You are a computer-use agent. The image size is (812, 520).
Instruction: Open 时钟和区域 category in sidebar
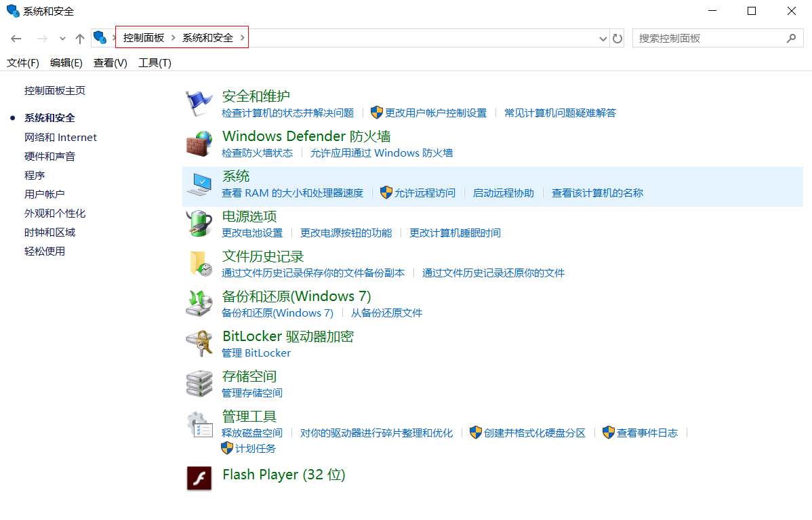pyautogui.click(x=49, y=233)
